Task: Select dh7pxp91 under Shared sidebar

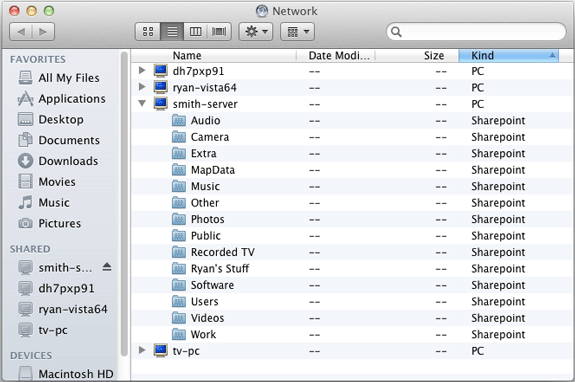Action: coord(56,288)
